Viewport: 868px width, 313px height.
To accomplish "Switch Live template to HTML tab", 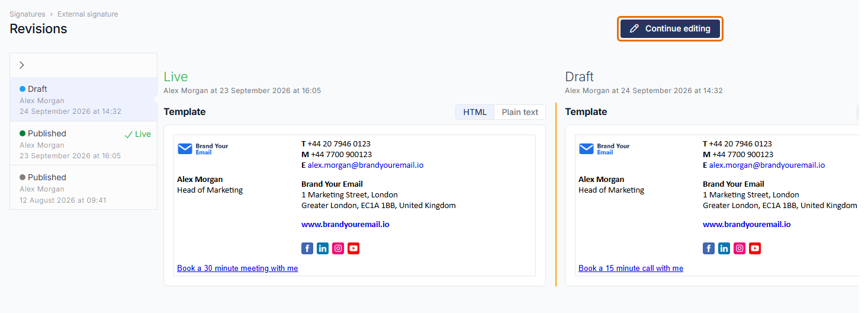I will click(475, 112).
